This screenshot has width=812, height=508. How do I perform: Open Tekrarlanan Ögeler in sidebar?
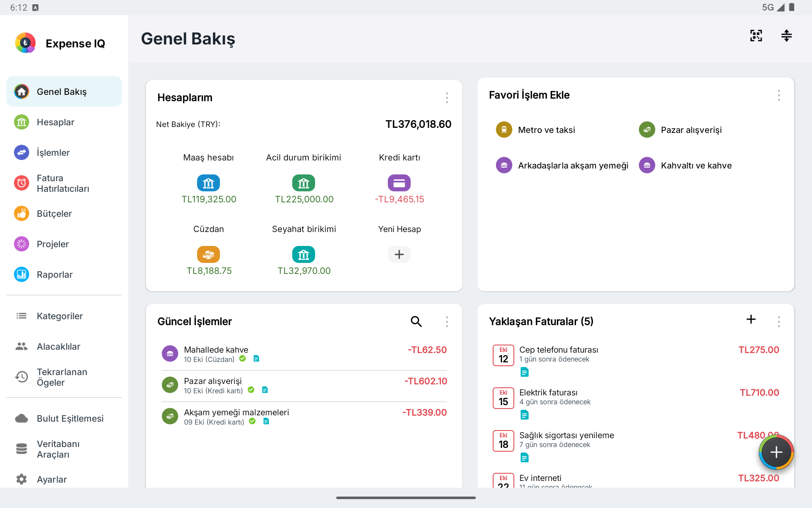64,377
